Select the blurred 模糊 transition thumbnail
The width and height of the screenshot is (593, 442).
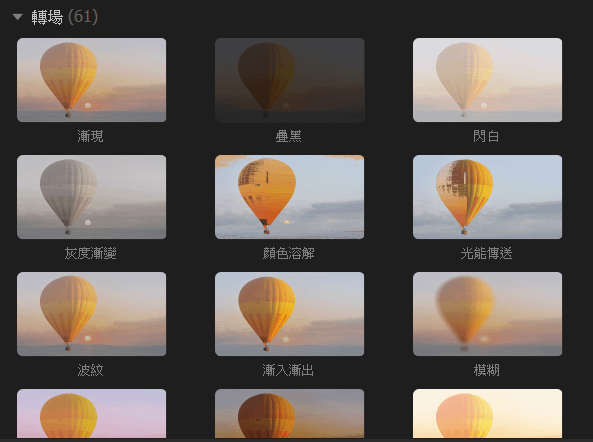pyautogui.click(x=487, y=314)
